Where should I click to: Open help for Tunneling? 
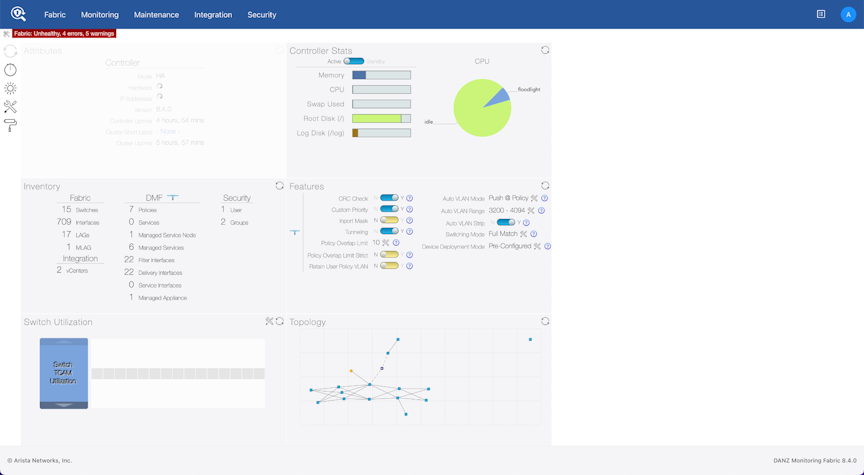[x=410, y=231]
